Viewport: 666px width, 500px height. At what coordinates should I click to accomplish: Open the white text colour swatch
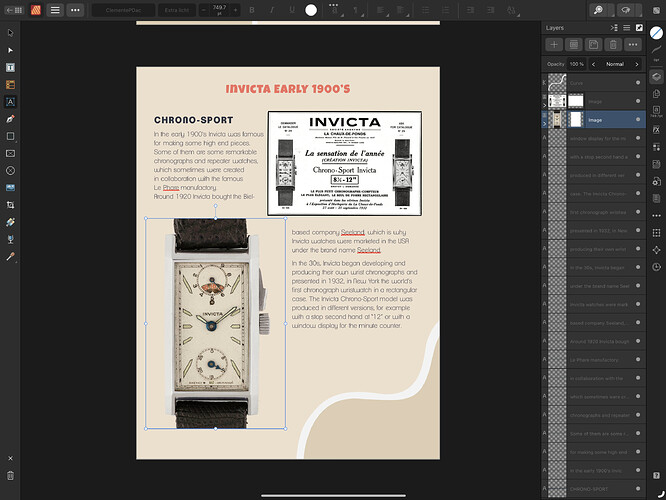coord(311,10)
